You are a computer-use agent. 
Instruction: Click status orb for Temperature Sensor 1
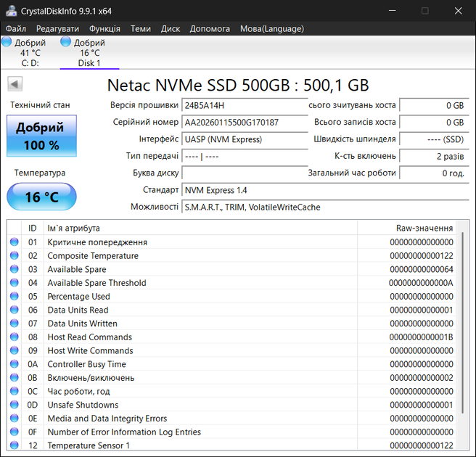pyautogui.click(x=15, y=445)
